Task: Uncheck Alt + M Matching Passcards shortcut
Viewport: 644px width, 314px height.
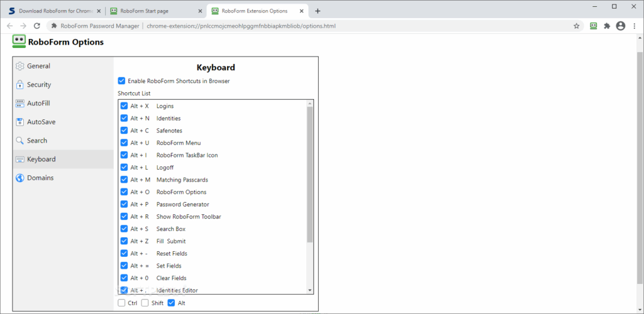Action: point(124,180)
